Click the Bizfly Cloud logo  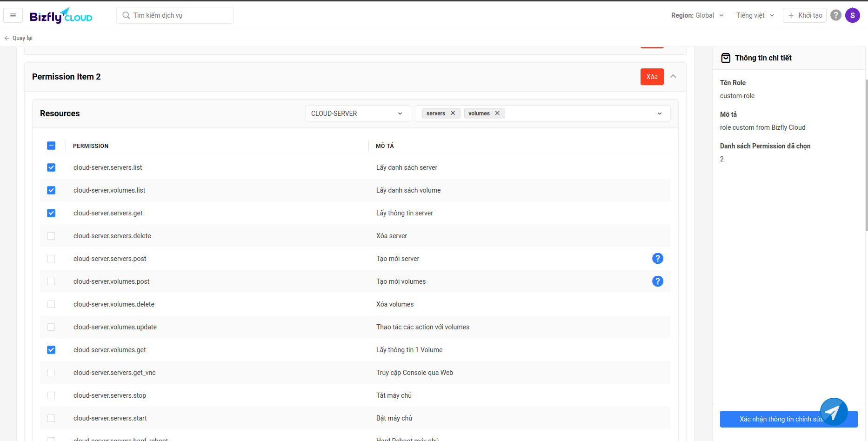[61, 16]
